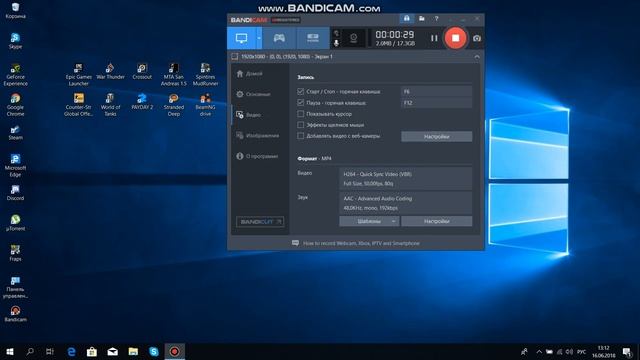Open the О программе section
The image size is (640, 360).
[257, 156]
